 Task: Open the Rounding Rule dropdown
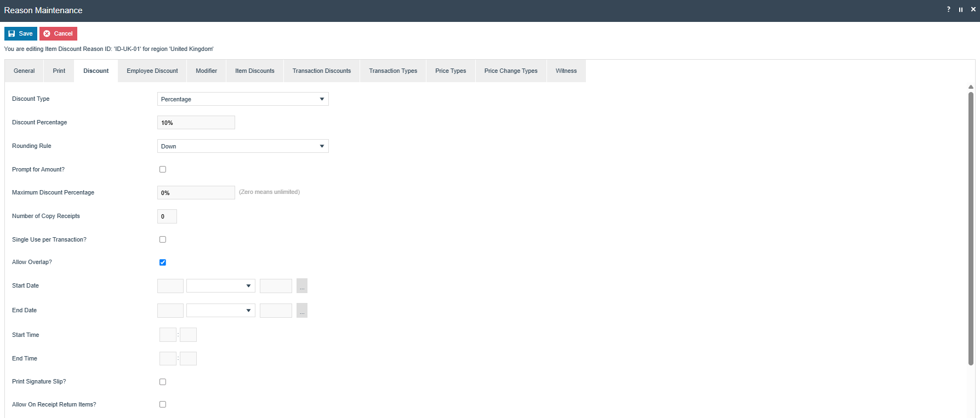coord(243,146)
